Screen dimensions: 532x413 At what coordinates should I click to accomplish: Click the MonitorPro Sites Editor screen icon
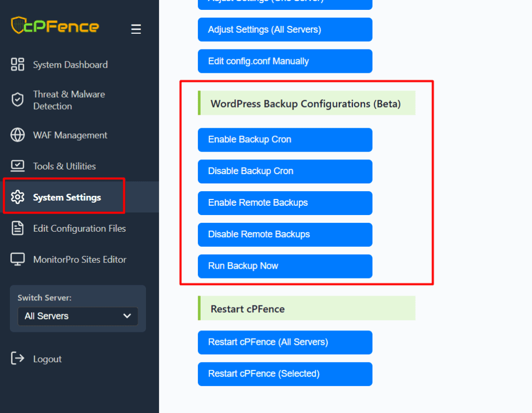18,260
